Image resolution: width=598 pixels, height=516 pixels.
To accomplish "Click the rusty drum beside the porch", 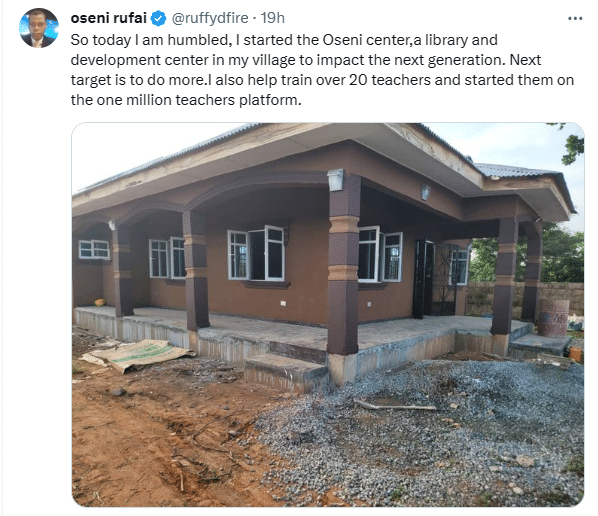I will (x=553, y=317).
